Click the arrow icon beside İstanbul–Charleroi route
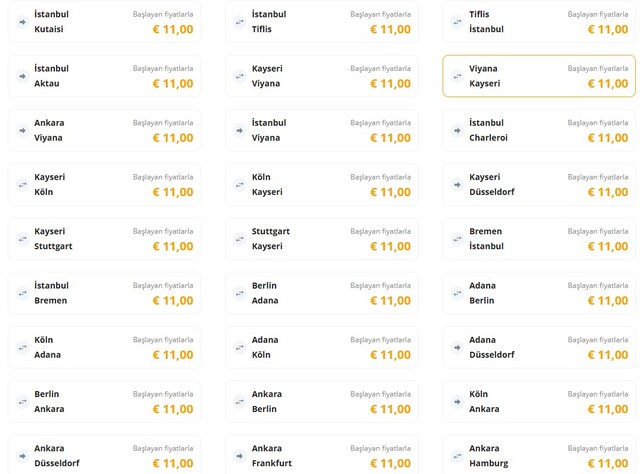 point(457,130)
